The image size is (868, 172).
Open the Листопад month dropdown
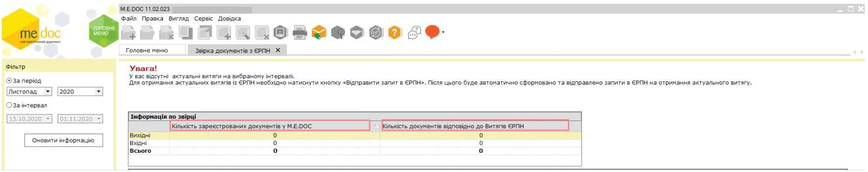(x=48, y=92)
